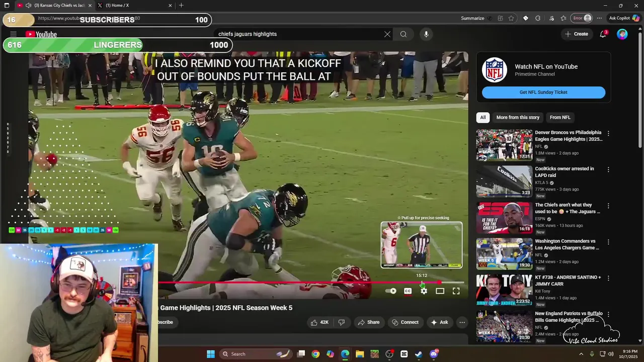Open YouTube notifications bell
This screenshot has width=644, height=362.
pos(603,34)
